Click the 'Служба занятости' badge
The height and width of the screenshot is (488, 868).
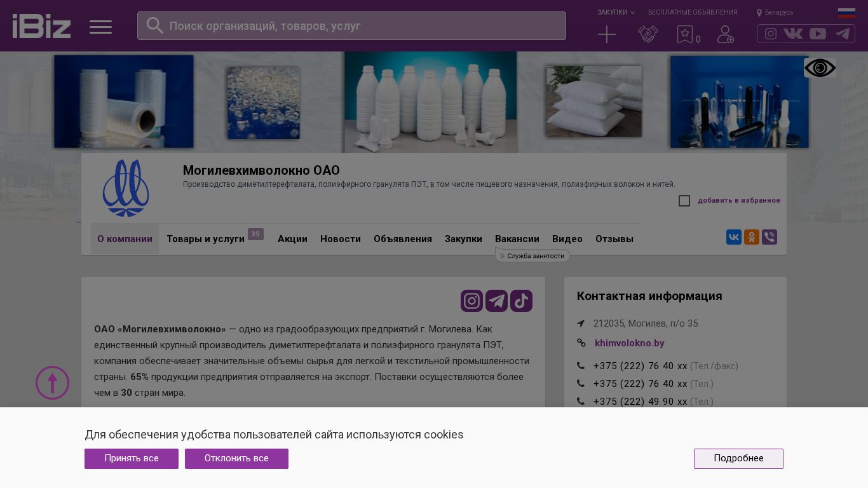(x=532, y=255)
